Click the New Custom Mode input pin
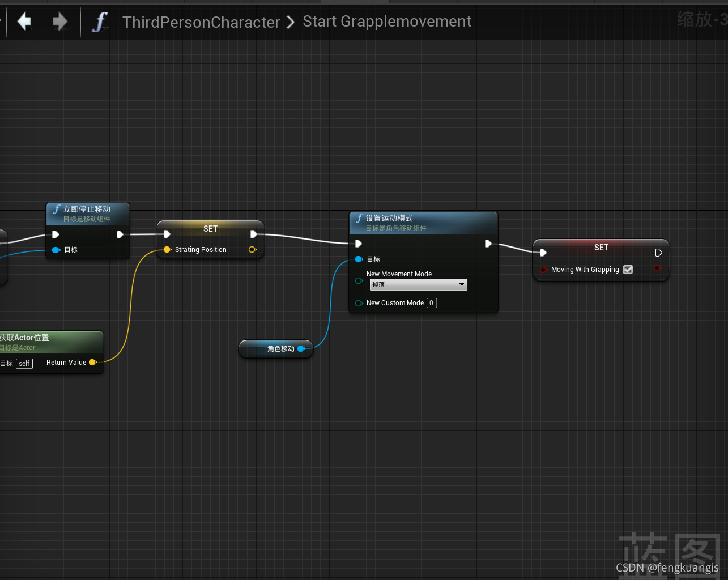The image size is (728, 580). click(x=359, y=304)
